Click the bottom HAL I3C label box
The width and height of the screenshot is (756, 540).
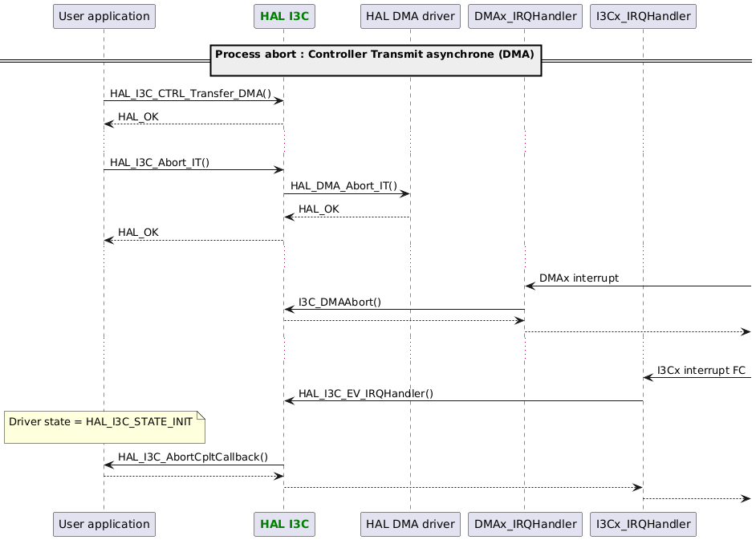[284, 524]
